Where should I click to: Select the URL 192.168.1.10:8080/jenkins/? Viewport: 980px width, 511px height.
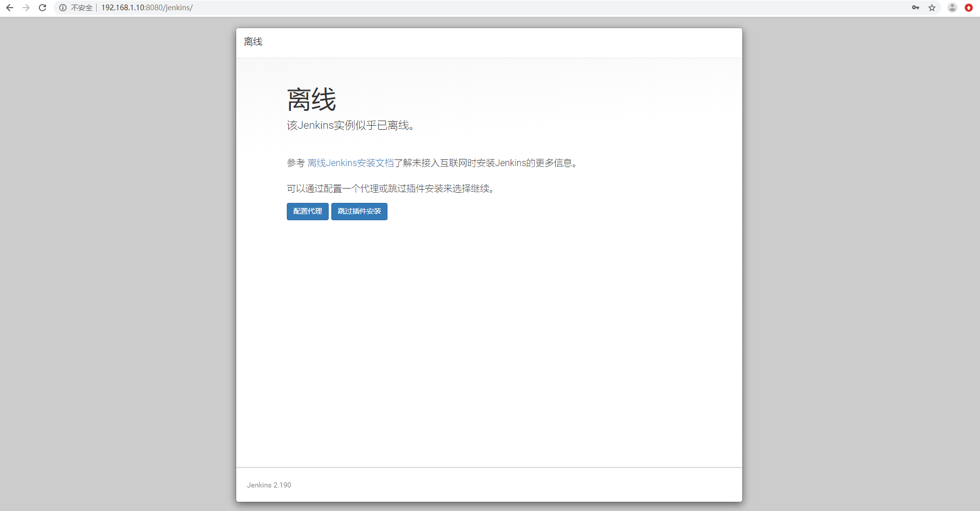point(146,8)
